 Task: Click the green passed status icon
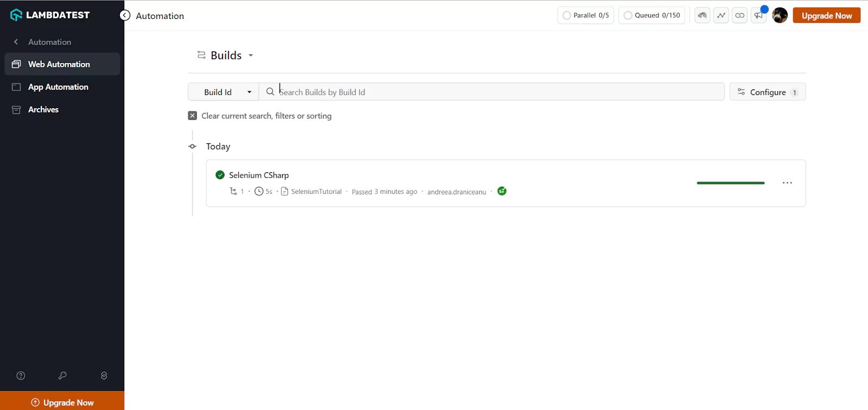[x=220, y=175]
